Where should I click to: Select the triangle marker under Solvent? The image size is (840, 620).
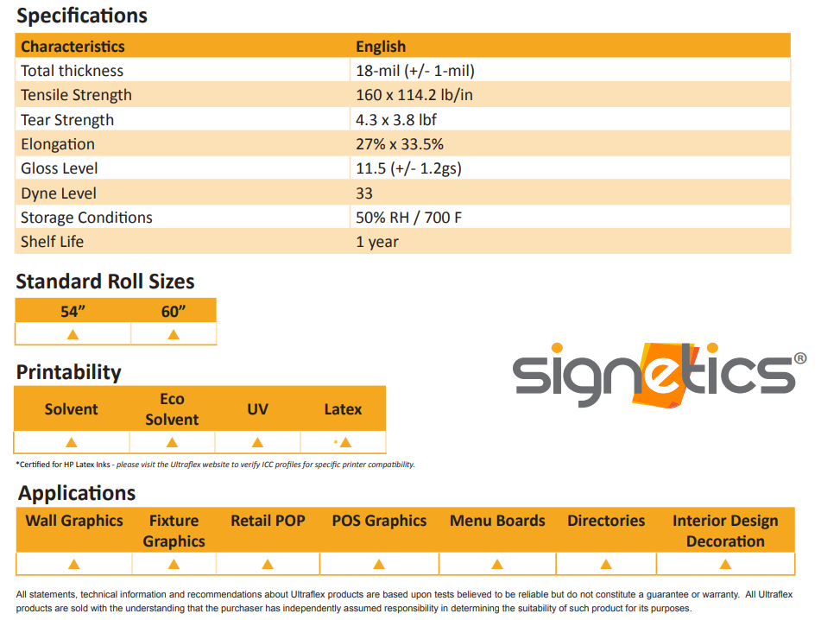72,443
